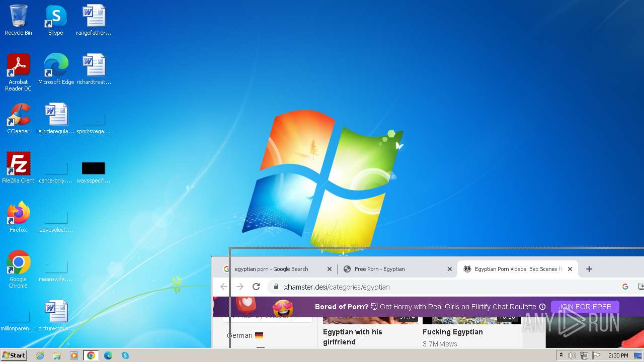Select the millionparen desktop file
Image resolution: width=644 pixels, height=362 pixels.
(18, 321)
